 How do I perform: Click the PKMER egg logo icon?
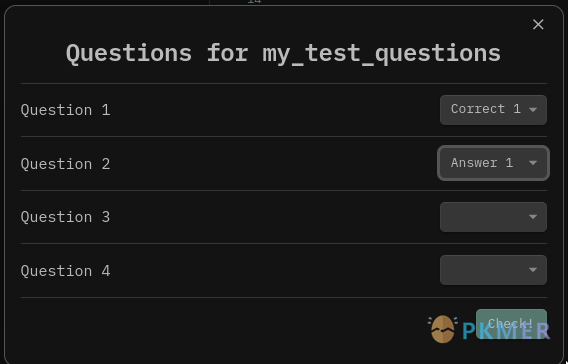pyautogui.click(x=442, y=329)
